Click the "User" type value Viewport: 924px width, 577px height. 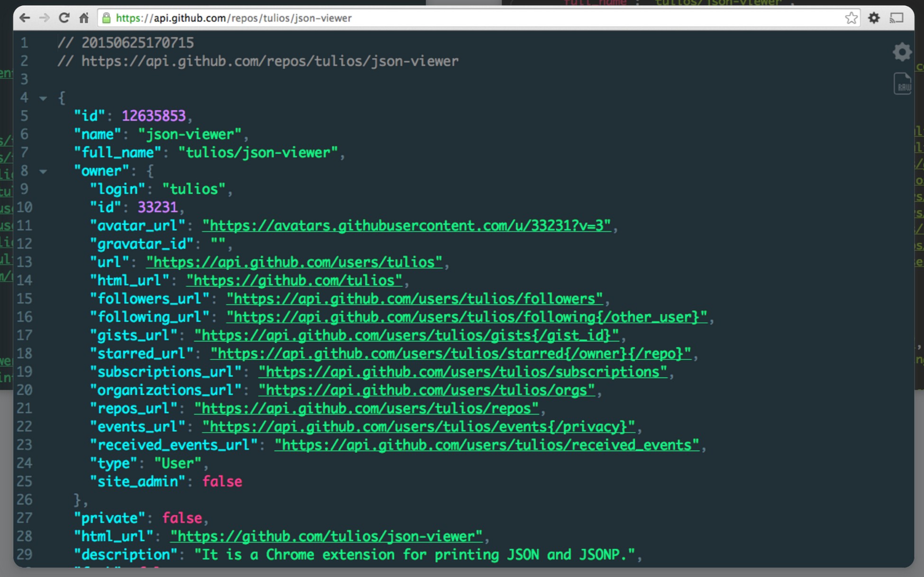178,463
